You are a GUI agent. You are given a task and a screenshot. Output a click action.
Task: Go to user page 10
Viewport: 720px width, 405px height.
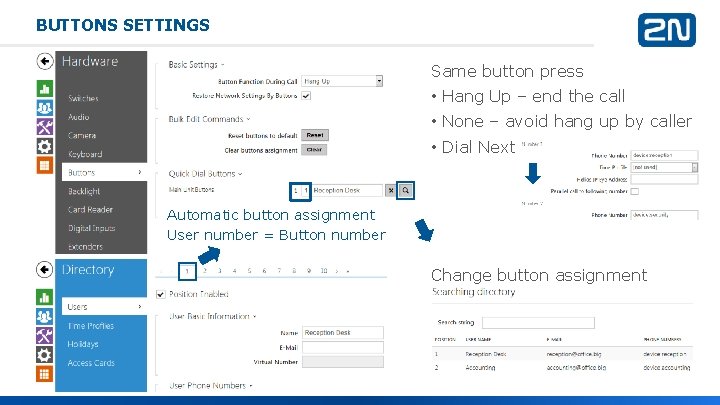324,271
